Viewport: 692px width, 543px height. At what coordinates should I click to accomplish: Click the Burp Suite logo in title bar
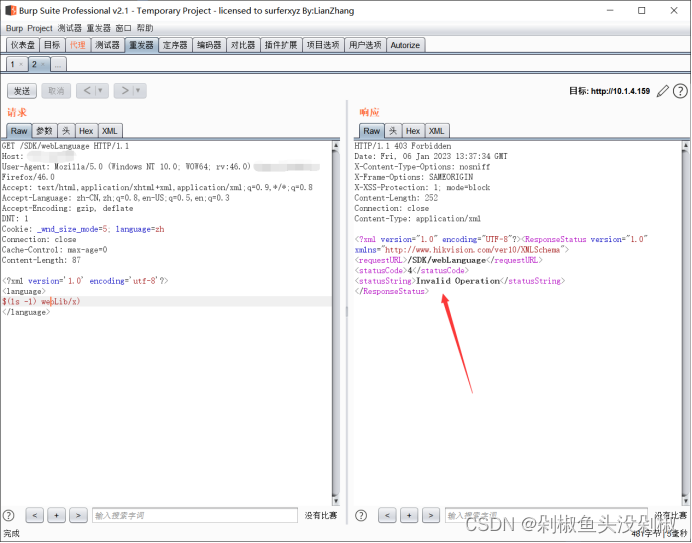tap(10, 10)
